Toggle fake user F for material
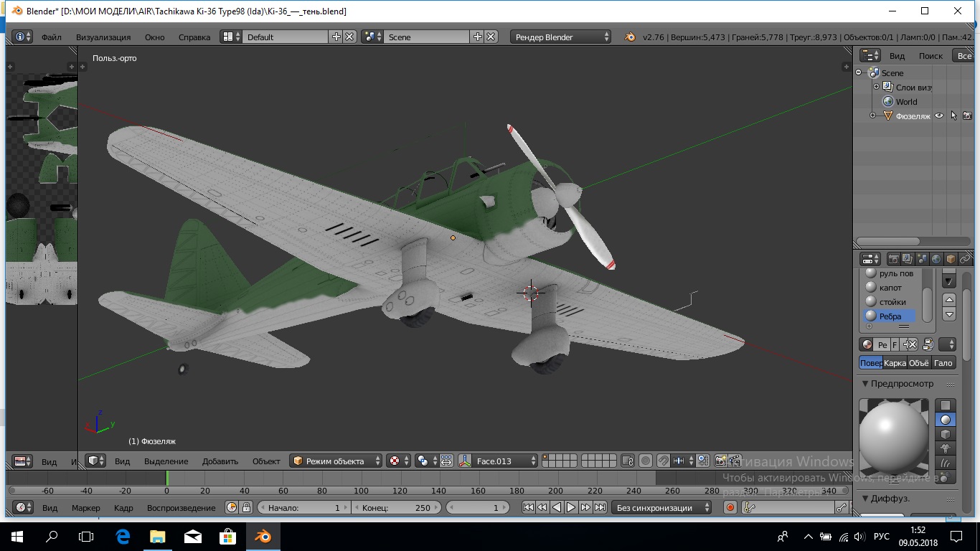The height and width of the screenshot is (551, 980). 895,344
